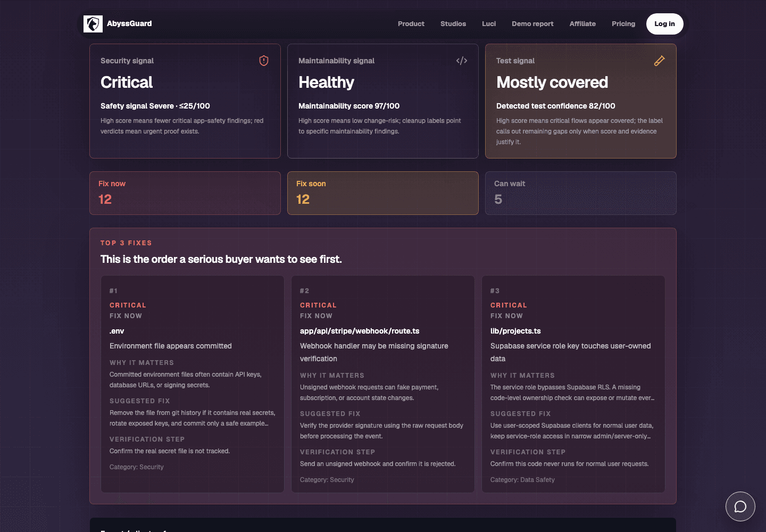The image size is (766, 532).
Task: Click "Category: Security" under the .env fix
Action: pos(137,467)
